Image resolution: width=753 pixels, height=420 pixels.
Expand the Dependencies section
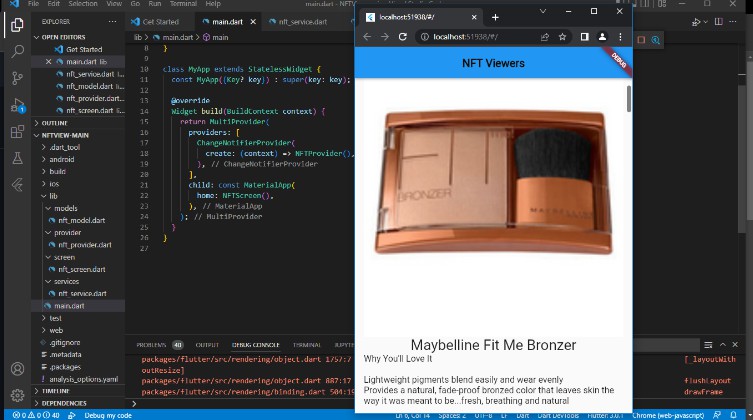(64, 403)
